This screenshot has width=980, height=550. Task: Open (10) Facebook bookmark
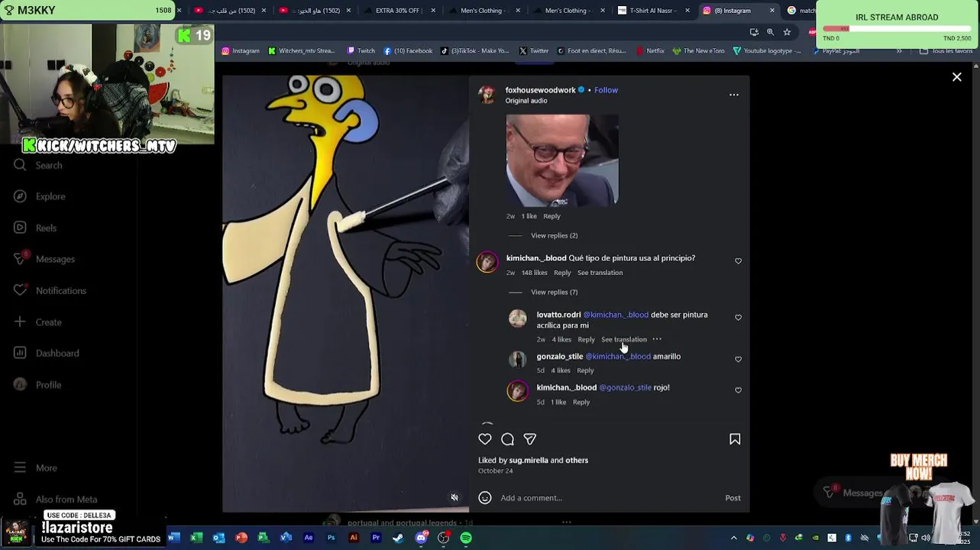pos(408,51)
